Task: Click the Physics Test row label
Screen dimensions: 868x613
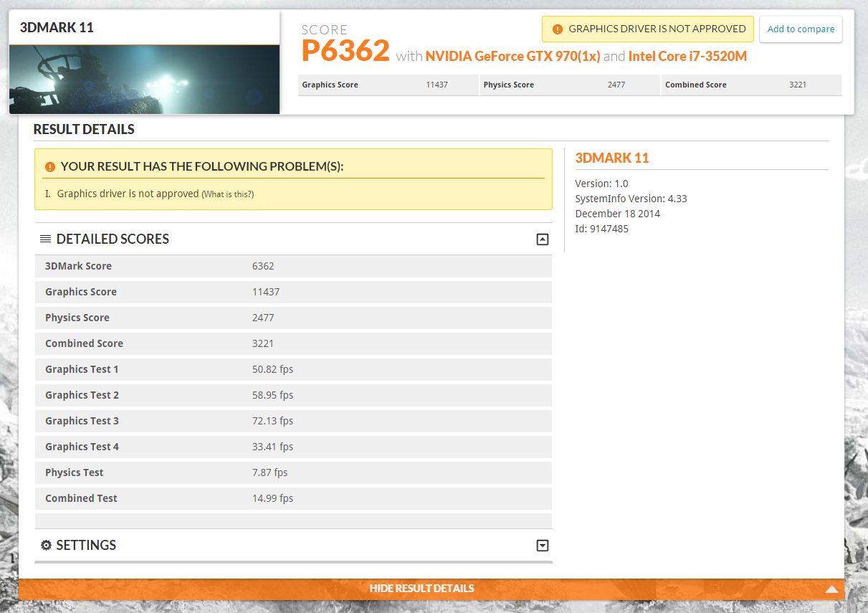Action: click(x=74, y=472)
